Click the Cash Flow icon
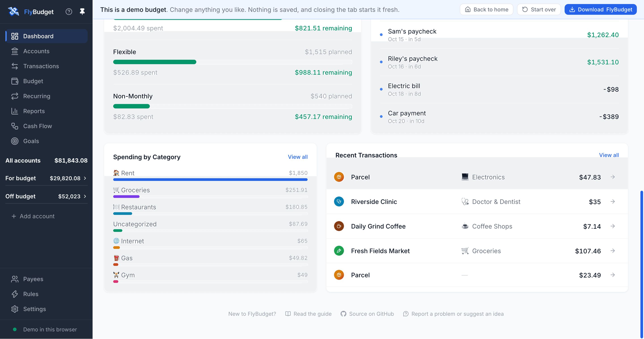This screenshot has height=339, width=644. 15,126
